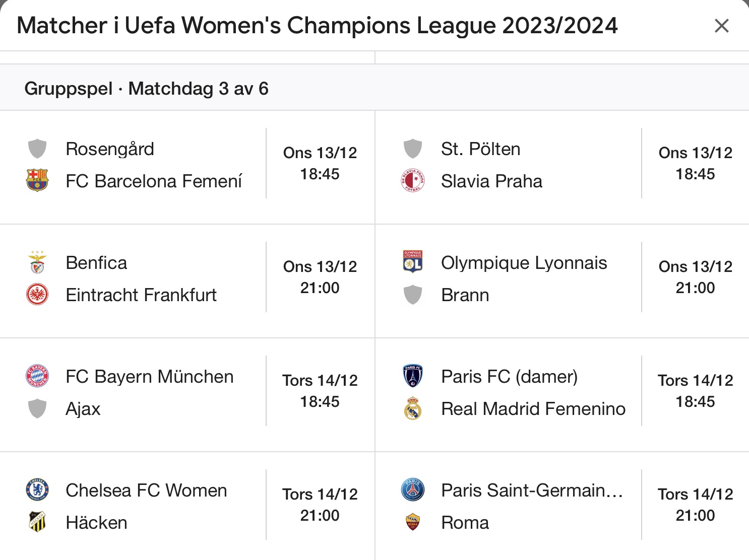The image size is (749, 560).
Task: Click the Slavia Praha club logo
Action: 413,181
